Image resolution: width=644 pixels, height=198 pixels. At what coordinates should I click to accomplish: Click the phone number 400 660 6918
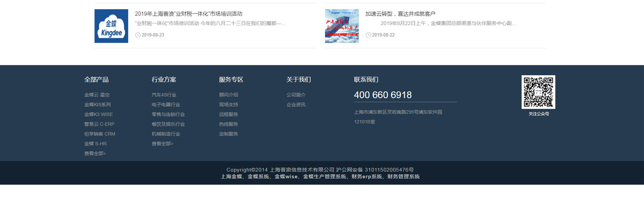tap(383, 95)
